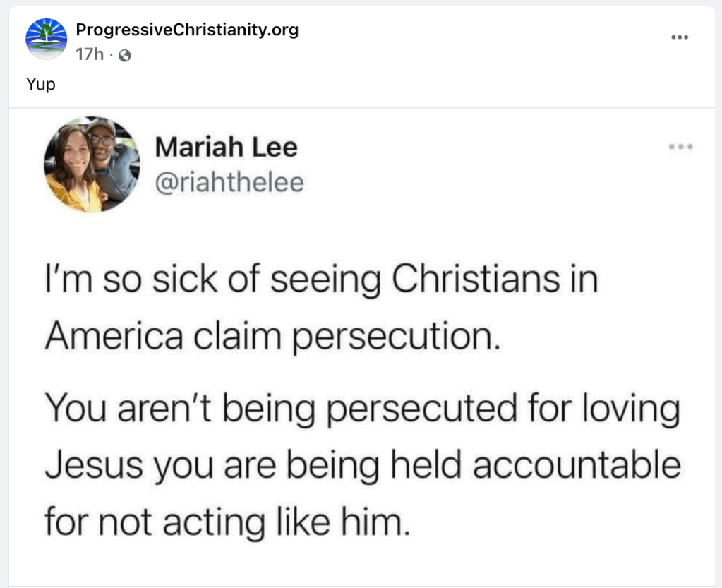Click the line "I'm so sick of seeing Christians in"

(321, 279)
